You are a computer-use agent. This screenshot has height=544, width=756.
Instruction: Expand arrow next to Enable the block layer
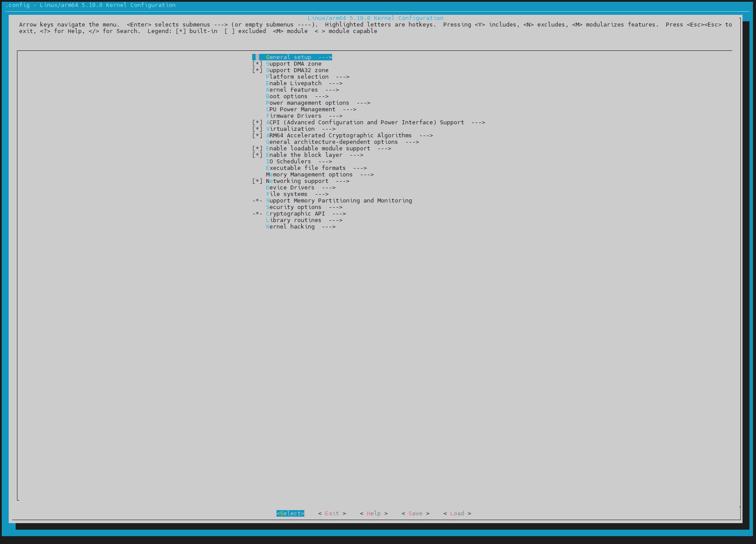356,155
